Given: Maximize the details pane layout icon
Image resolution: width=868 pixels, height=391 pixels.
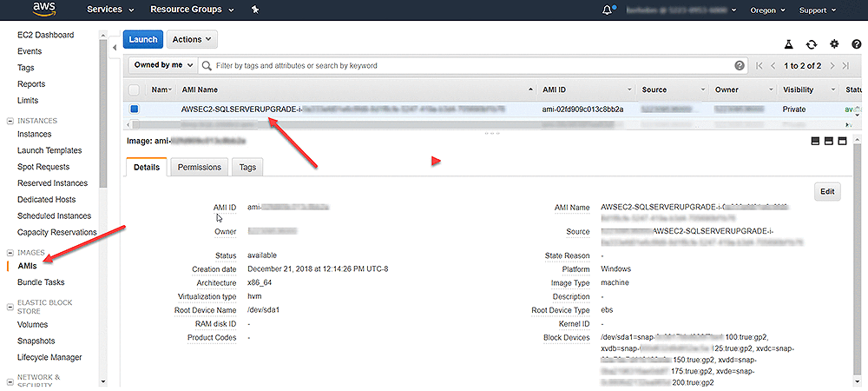Looking at the screenshot, I should 843,142.
